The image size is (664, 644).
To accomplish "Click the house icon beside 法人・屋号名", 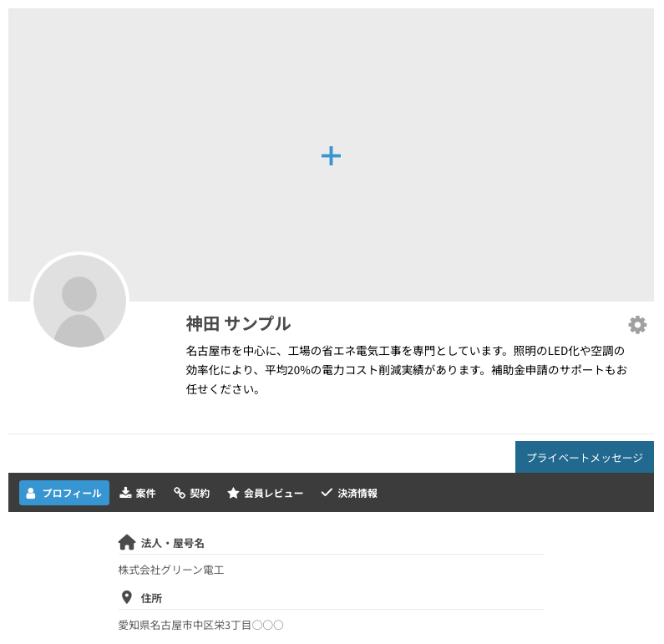I will (127, 543).
